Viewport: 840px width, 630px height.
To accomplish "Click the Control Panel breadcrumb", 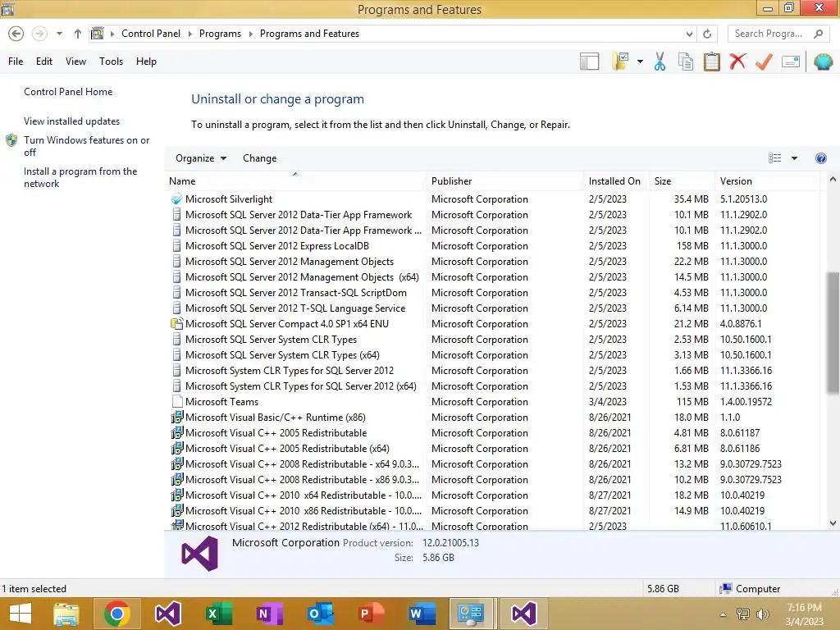I will coord(151,34).
